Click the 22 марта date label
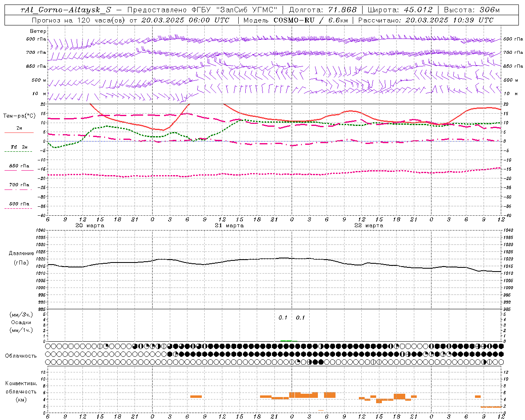The image size is (525, 420). pyautogui.click(x=369, y=226)
